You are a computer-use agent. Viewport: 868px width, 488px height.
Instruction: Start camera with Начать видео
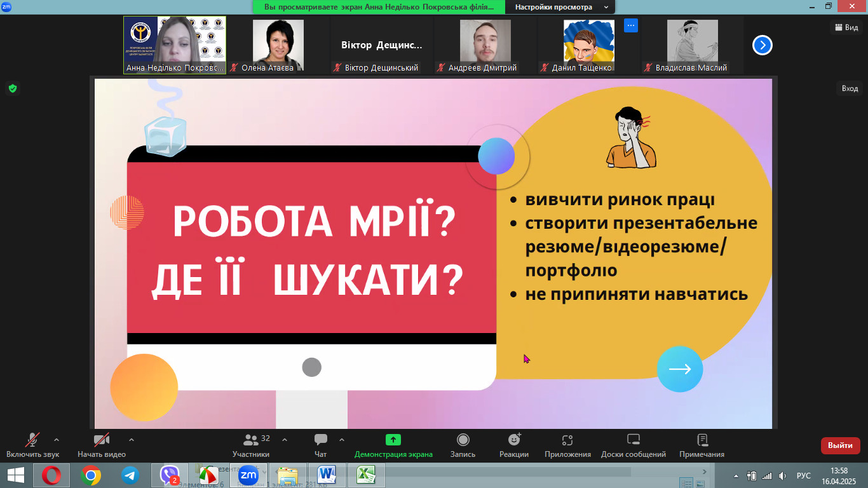click(x=102, y=445)
